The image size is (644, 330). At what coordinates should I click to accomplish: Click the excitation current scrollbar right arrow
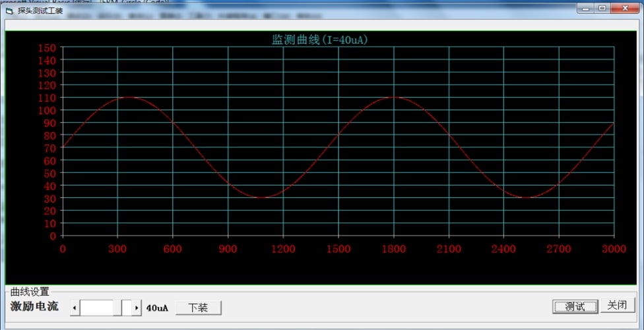[x=137, y=308]
